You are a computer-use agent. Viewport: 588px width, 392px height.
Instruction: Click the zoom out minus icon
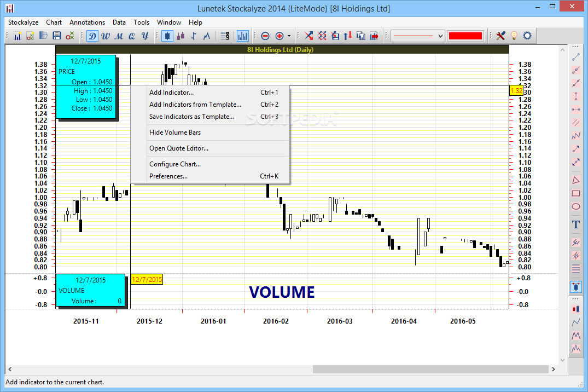[x=265, y=36]
